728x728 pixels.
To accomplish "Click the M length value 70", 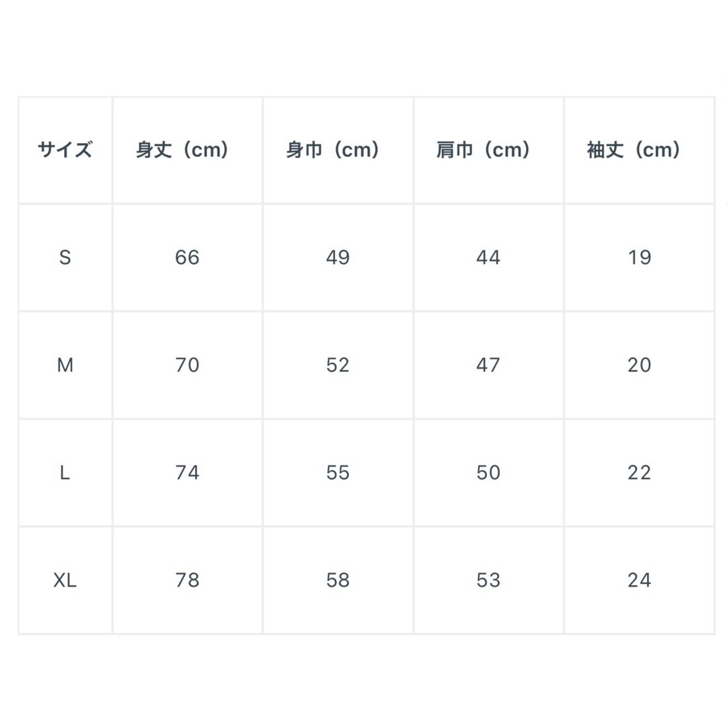I will tap(187, 365).
